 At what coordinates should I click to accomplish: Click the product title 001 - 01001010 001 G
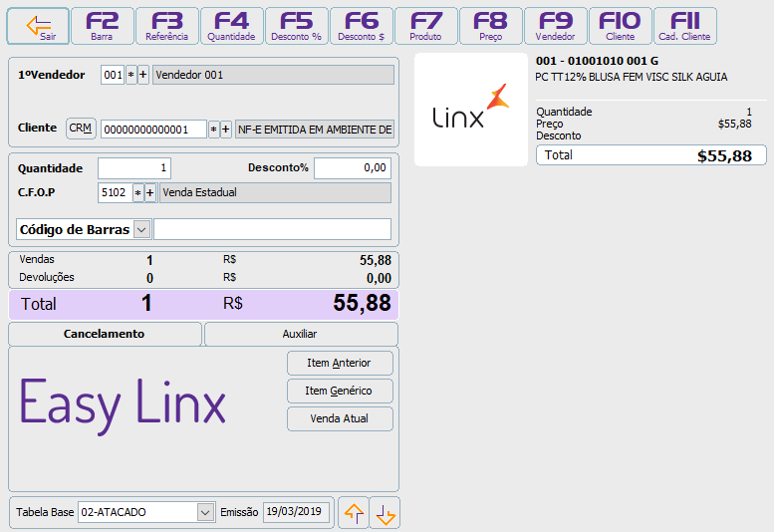(597, 61)
